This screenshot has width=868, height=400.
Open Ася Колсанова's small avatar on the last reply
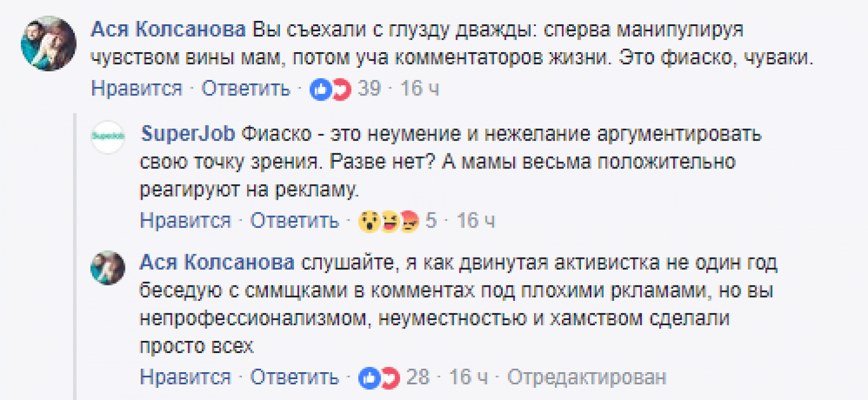[108, 267]
